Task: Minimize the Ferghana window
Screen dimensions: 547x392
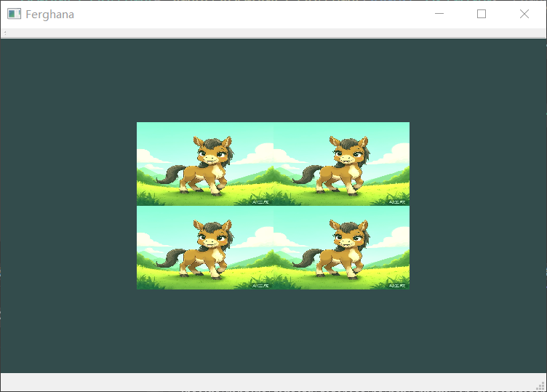Action: click(x=439, y=14)
